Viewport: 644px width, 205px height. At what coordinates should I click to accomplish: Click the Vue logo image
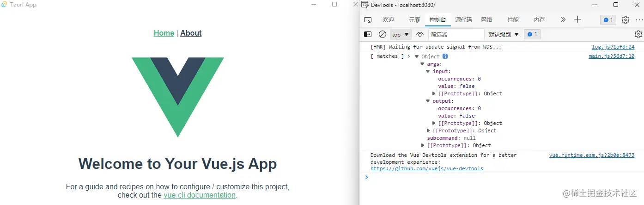click(x=178, y=97)
